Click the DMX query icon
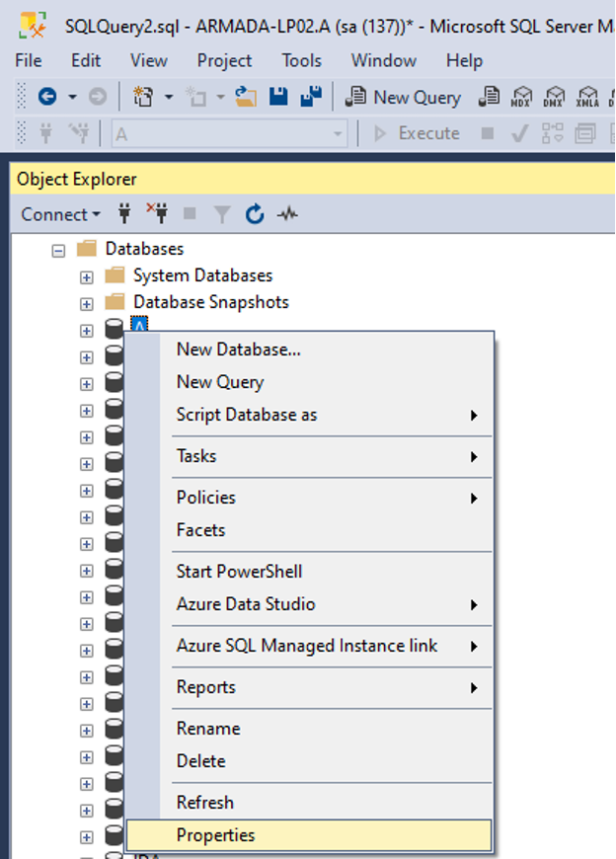Screen dimensions: 616x859 [x=554, y=97]
